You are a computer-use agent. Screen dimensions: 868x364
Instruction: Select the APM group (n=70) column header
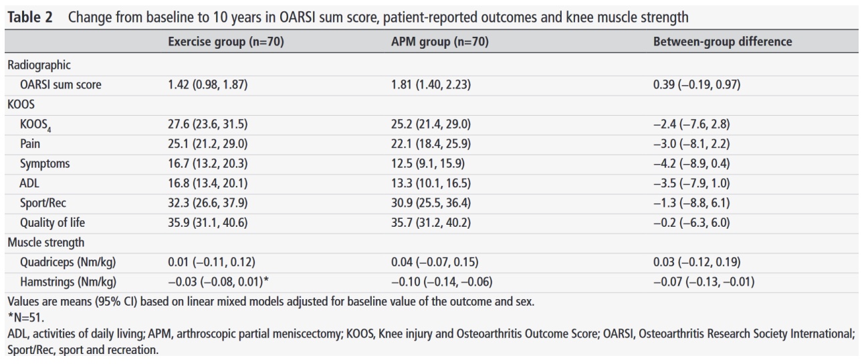[439, 41]
